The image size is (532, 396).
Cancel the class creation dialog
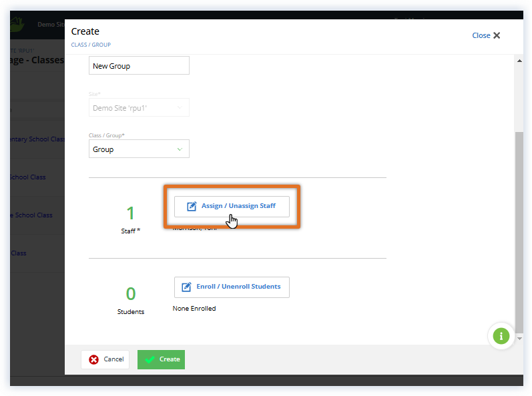[x=105, y=359]
